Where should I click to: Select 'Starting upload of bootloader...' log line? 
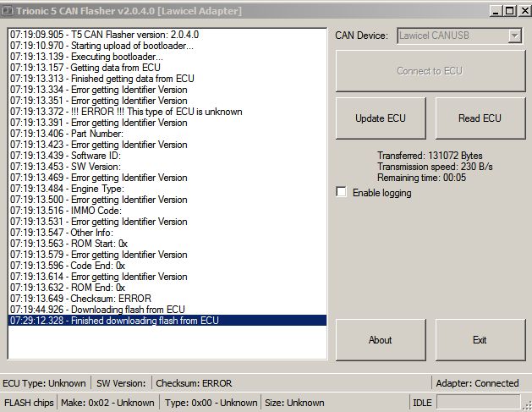(167, 46)
